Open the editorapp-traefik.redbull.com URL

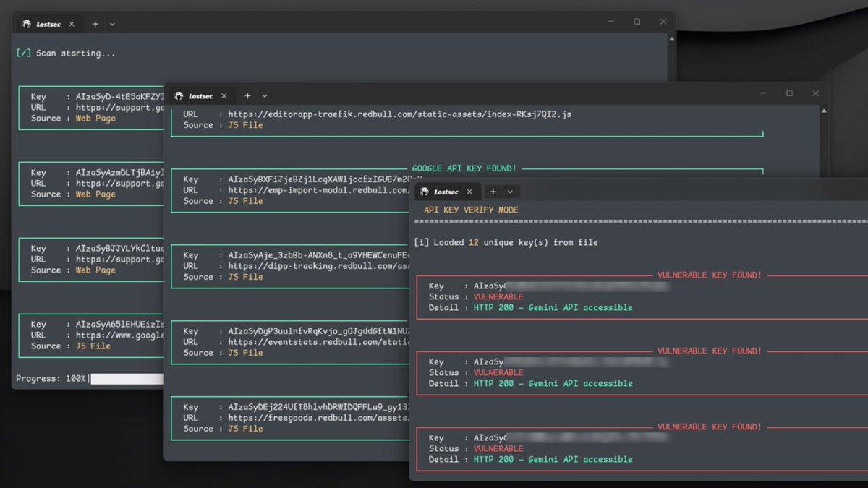400,114
